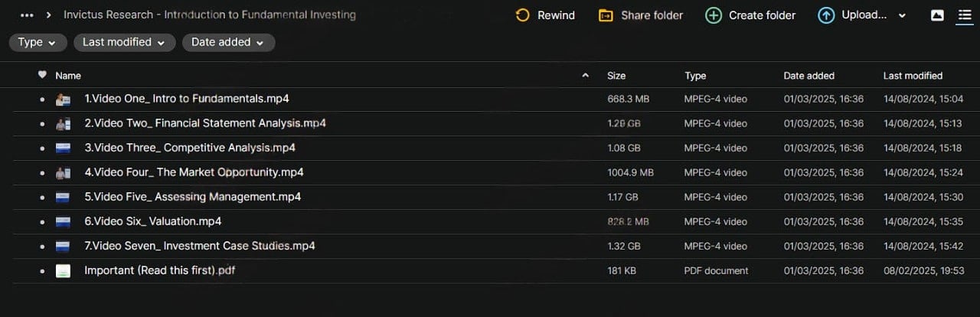Sort files by Name column header
This screenshot has width=980, height=317.
coord(68,76)
